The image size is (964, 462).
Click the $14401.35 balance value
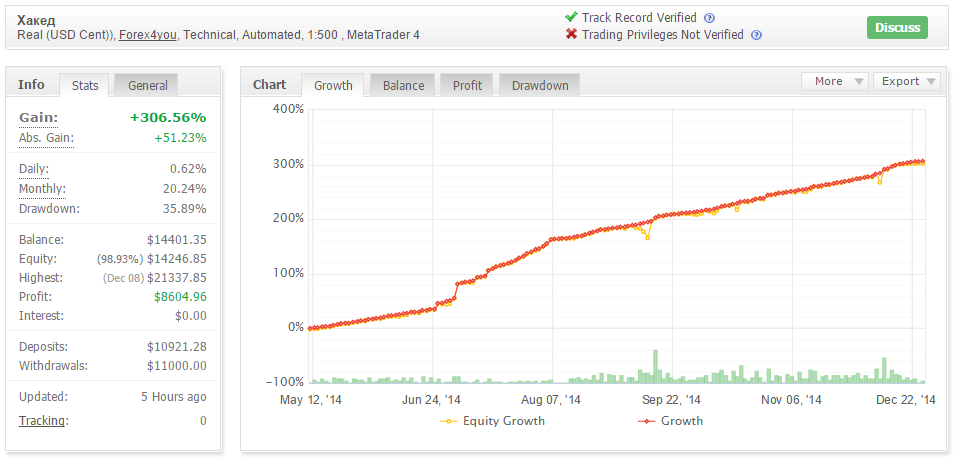176,240
